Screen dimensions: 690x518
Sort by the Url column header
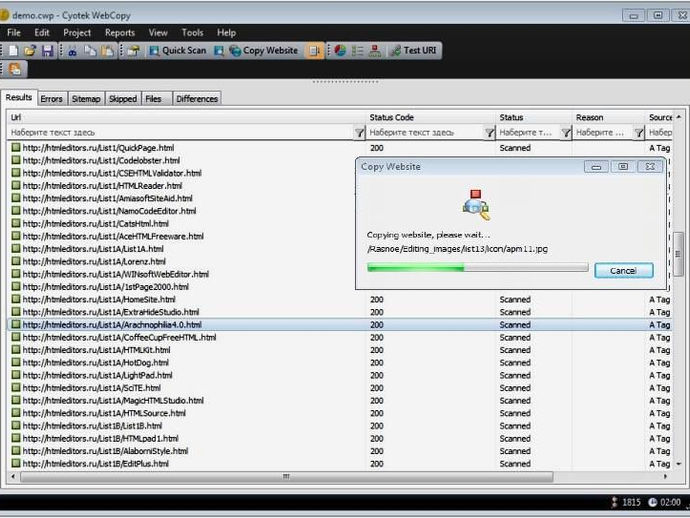tap(187, 118)
